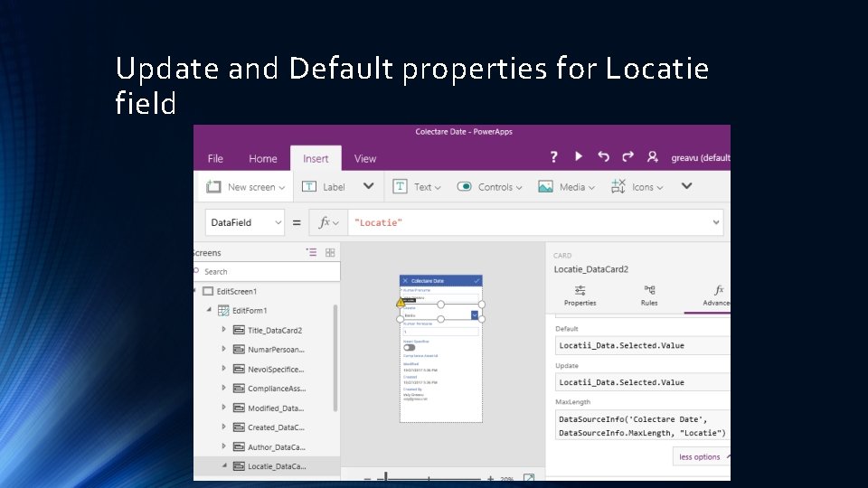Open the Home tab
Screen dimensions: 868x488
pyautogui.click(x=263, y=158)
